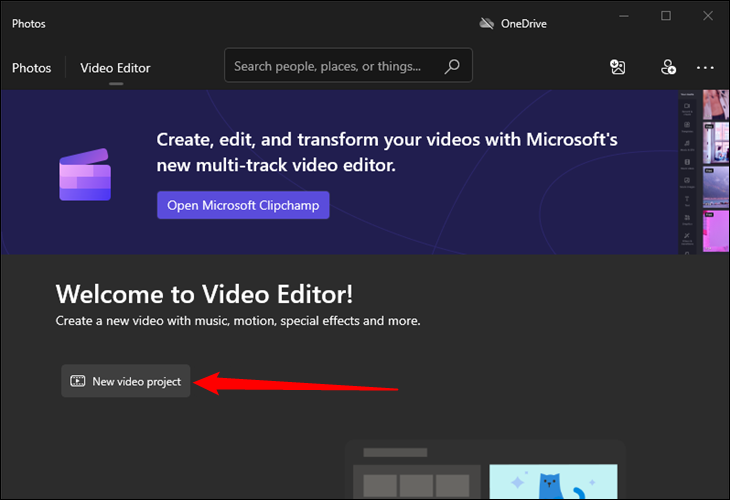The image size is (730, 500).
Task: Click the search magnifier icon
Action: (x=452, y=67)
